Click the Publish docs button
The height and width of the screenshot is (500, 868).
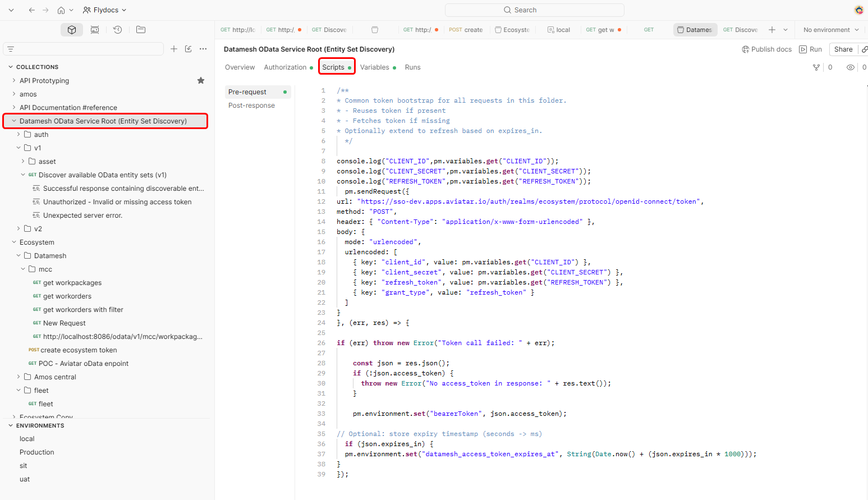766,49
